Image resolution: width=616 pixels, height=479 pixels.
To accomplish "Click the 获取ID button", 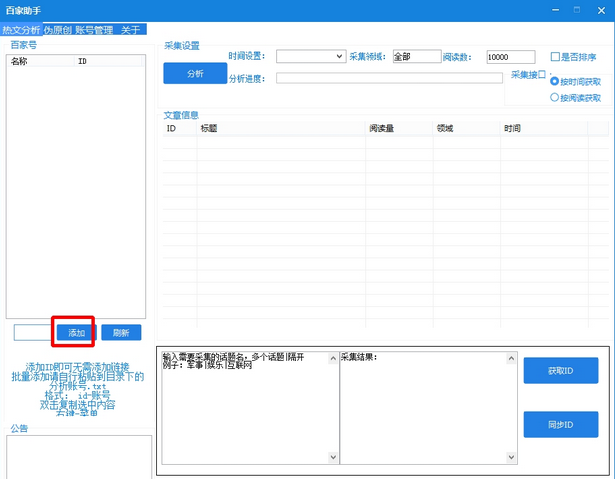I will [x=561, y=371].
